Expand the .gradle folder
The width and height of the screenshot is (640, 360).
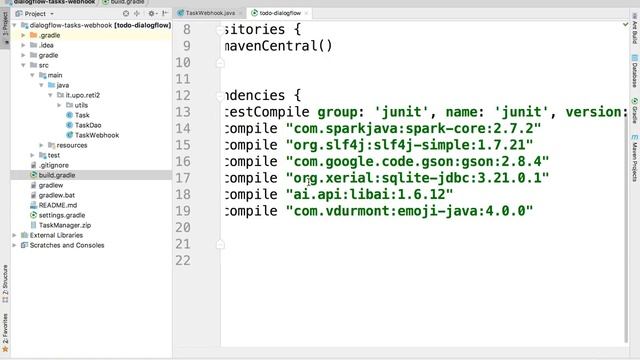click(23, 35)
